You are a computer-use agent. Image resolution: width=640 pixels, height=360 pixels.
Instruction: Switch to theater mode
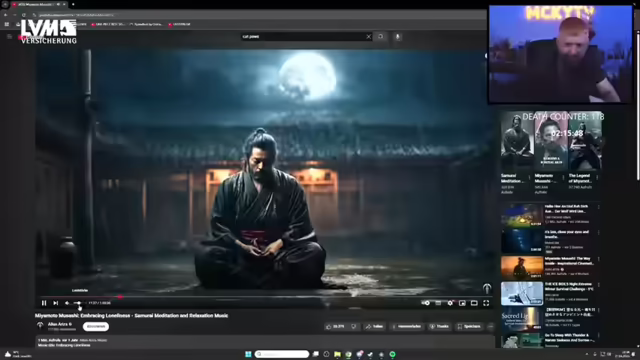(474, 303)
